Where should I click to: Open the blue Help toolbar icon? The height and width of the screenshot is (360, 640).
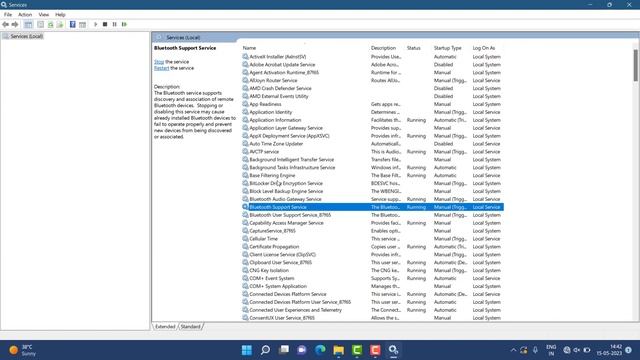[x=73, y=24]
